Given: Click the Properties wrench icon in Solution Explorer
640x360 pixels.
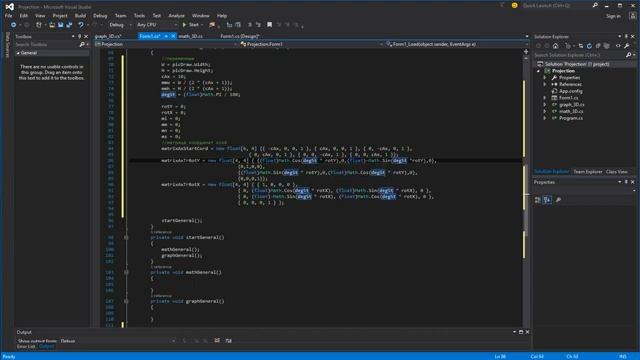Looking at the screenshot, I should coord(627,46).
